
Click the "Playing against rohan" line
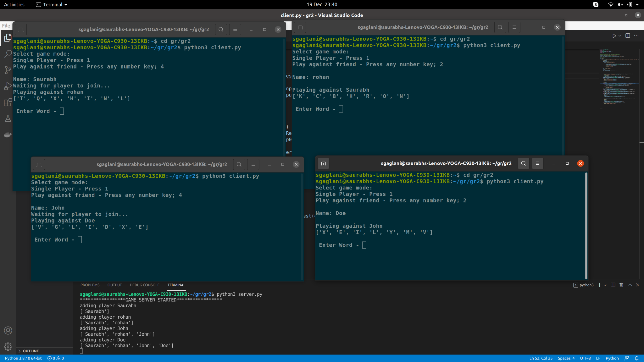coord(48,92)
